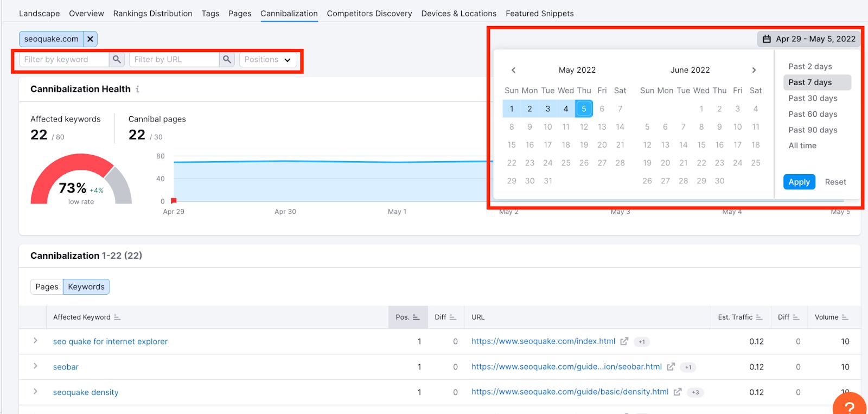The image size is (868, 414).
Task: Reset the date range selection
Action: tap(835, 182)
